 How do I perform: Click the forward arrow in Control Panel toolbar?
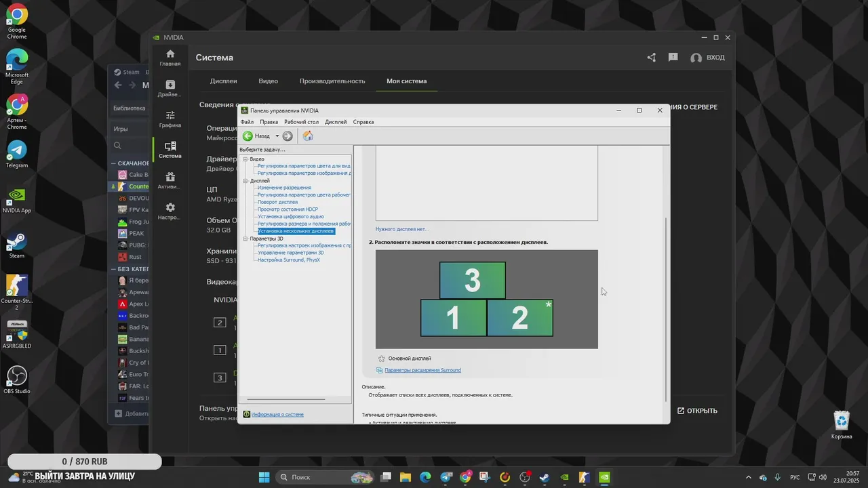pos(288,136)
